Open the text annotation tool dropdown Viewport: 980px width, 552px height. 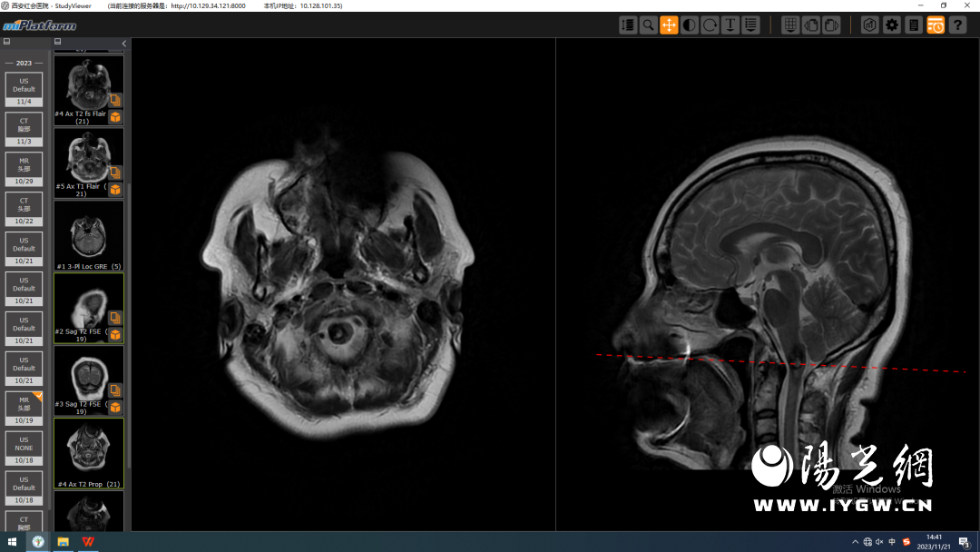pyautogui.click(x=730, y=25)
